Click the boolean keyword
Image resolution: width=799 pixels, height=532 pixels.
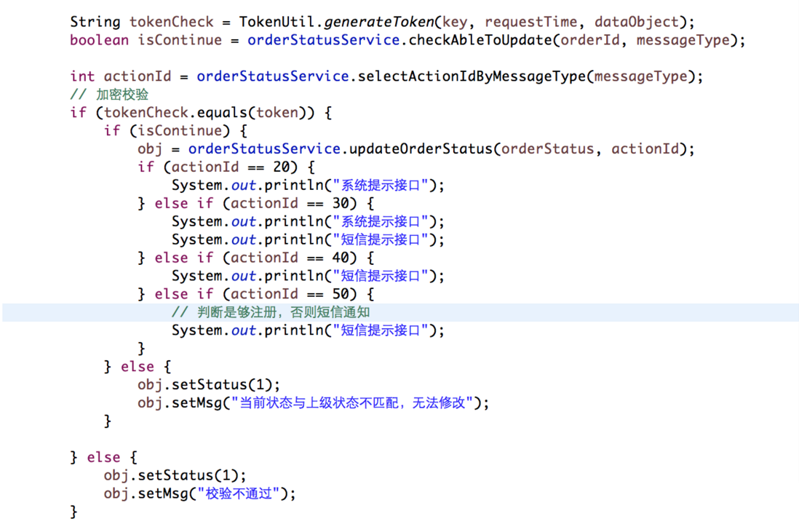click(x=100, y=40)
